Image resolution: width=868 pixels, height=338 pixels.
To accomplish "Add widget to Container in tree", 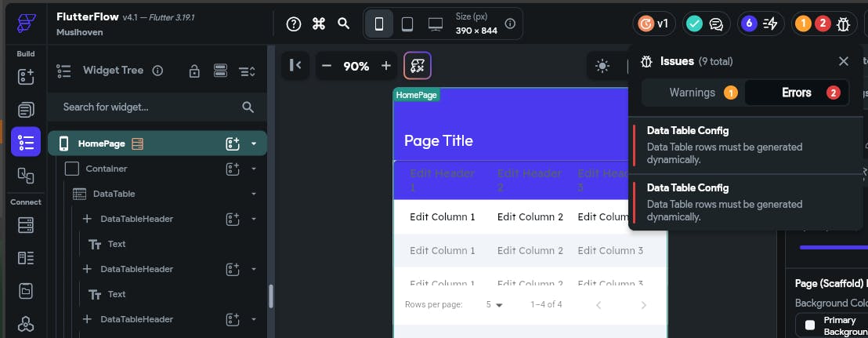I will point(232,169).
